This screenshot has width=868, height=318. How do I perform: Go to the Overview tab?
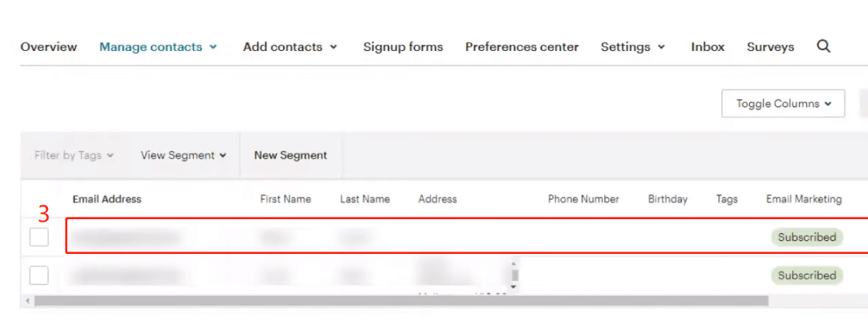coord(49,47)
